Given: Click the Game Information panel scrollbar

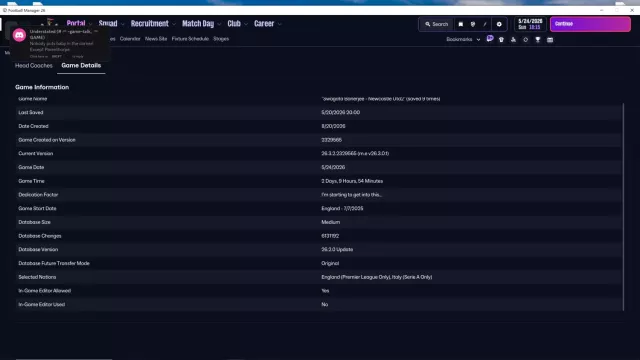Looking at the screenshot, I should click(623, 207).
